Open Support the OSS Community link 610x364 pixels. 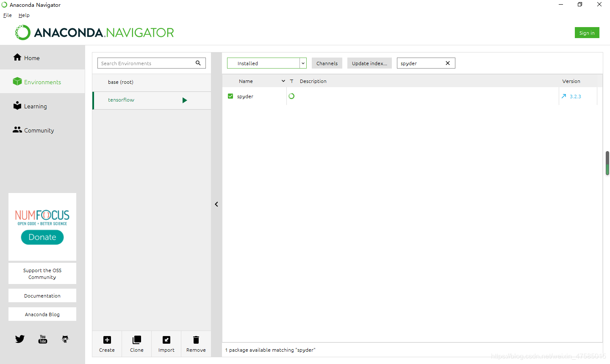[x=42, y=273]
